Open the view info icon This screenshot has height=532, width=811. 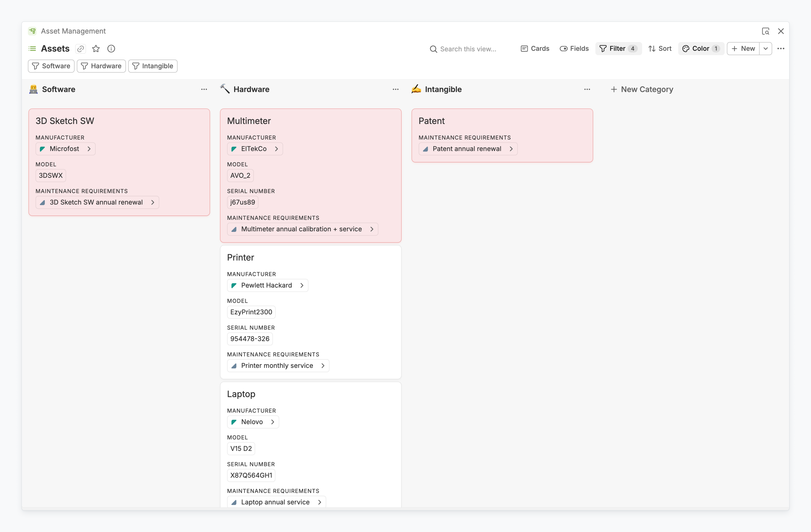pyautogui.click(x=111, y=49)
